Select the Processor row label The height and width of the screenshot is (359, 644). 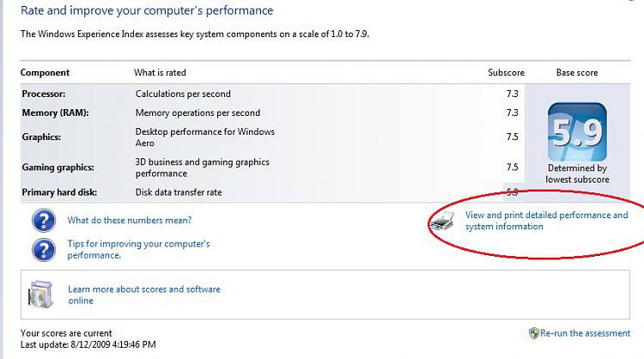tap(44, 94)
